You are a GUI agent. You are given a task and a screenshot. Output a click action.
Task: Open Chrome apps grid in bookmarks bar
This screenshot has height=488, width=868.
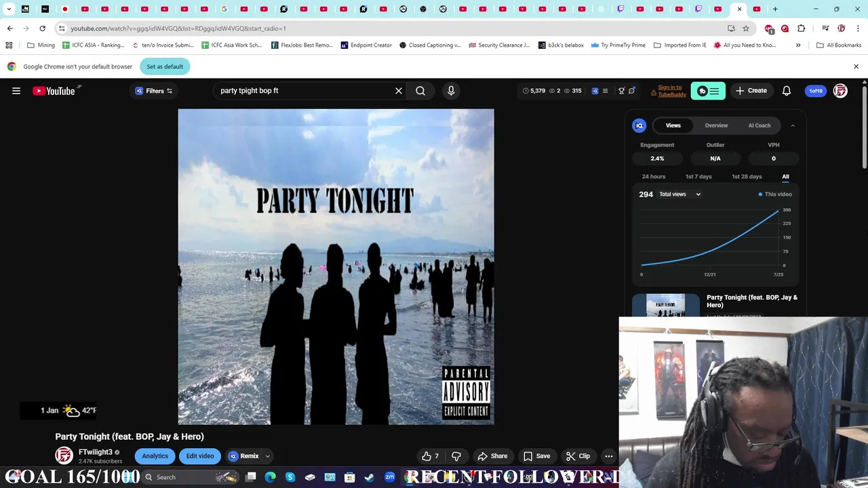(9, 45)
